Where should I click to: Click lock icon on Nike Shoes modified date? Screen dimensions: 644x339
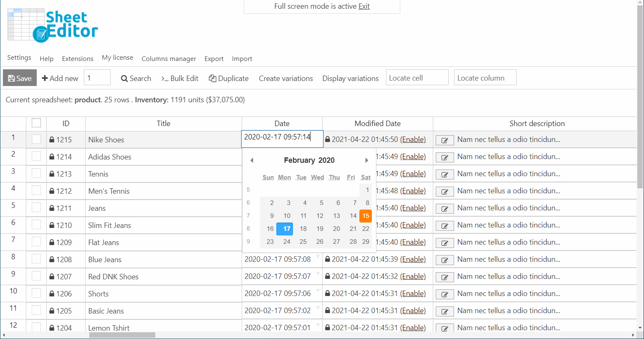click(x=328, y=139)
